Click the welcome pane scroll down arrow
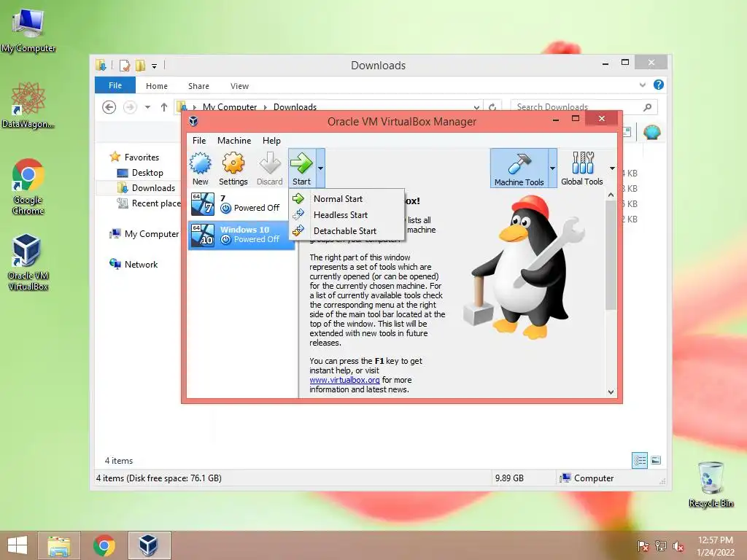Image resolution: width=747 pixels, height=560 pixels. tap(611, 392)
